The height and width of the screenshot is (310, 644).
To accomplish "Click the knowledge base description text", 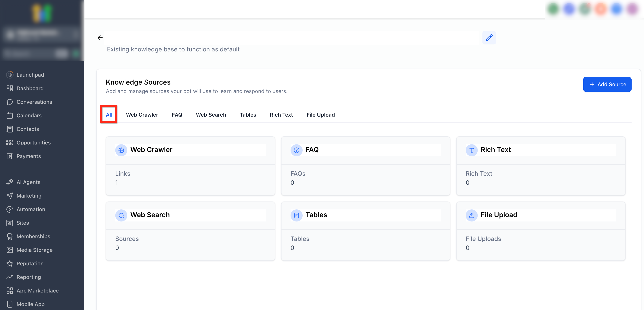I will tap(173, 50).
